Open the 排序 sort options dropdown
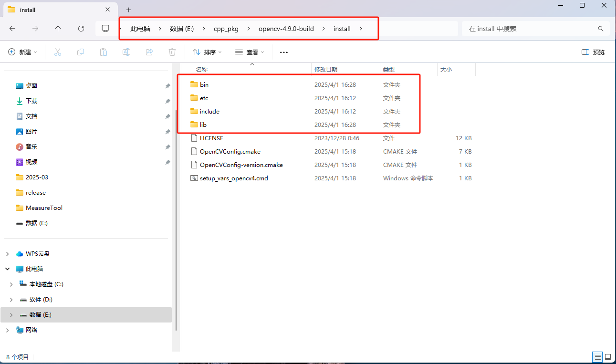 tap(206, 52)
